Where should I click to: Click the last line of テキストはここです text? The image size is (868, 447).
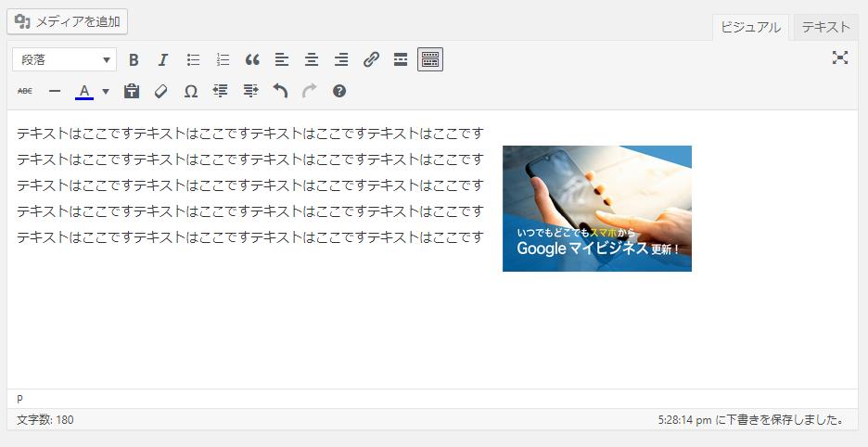point(250,237)
